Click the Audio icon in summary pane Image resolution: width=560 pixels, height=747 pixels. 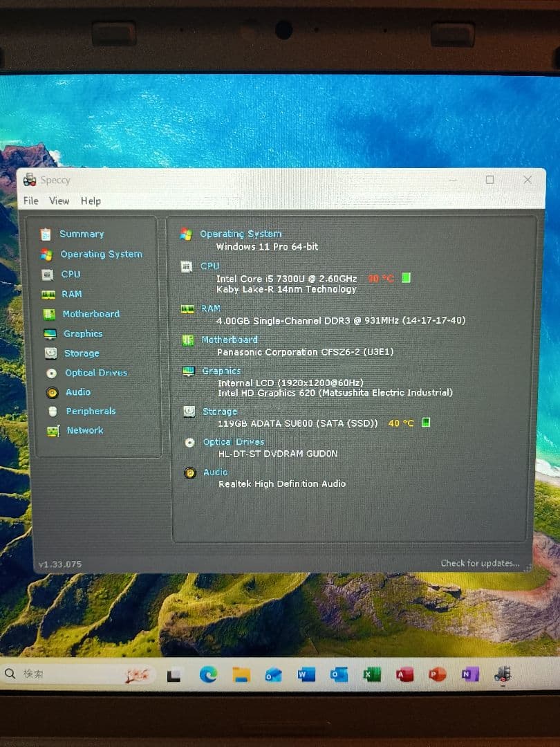(190, 472)
